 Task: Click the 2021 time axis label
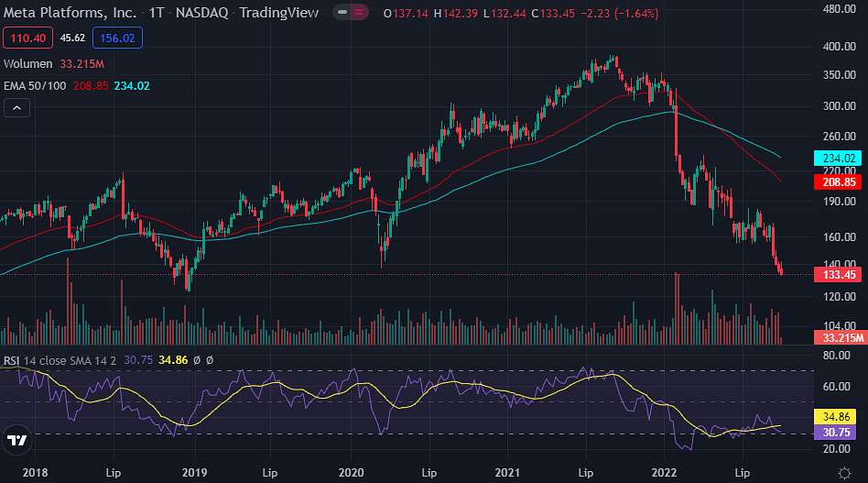coord(507,473)
